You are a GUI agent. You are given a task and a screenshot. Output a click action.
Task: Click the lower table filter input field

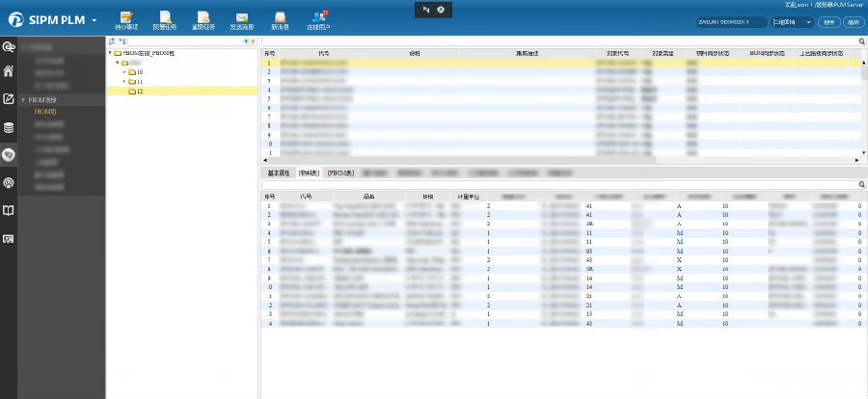(x=559, y=184)
